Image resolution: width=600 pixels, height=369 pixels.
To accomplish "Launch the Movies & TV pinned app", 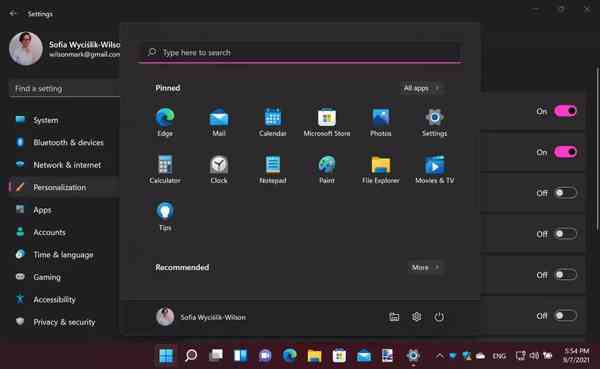I will pyautogui.click(x=435, y=169).
